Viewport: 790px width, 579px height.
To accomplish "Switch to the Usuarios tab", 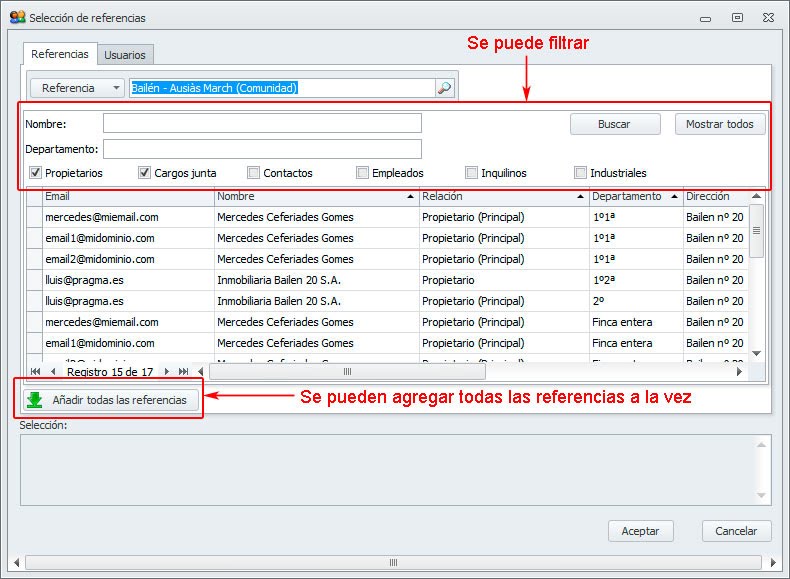I will tap(125, 55).
